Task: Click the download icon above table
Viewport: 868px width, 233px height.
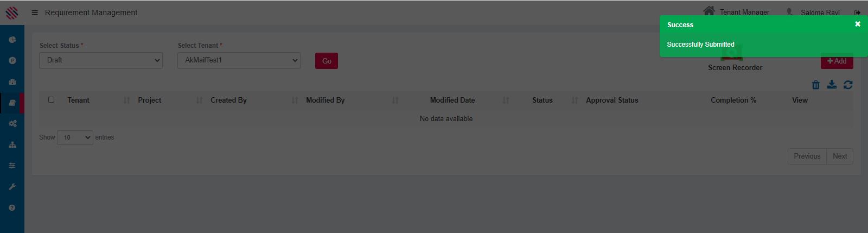Action: (x=832, y=84)
